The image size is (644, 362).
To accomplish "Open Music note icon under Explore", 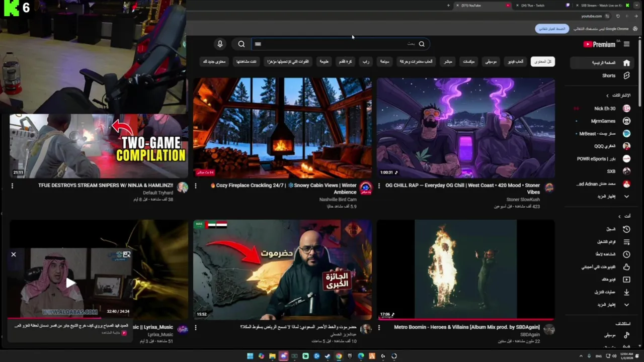I will [626, 335].
